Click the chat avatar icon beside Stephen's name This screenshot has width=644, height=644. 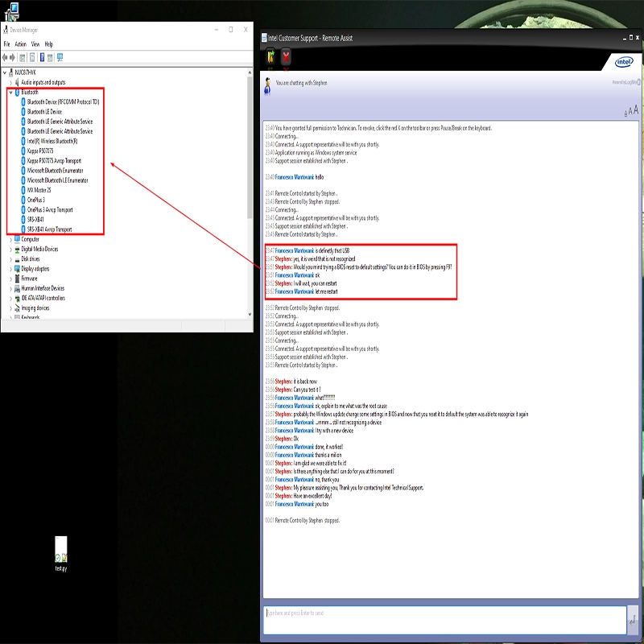click(x=268, y=86)
